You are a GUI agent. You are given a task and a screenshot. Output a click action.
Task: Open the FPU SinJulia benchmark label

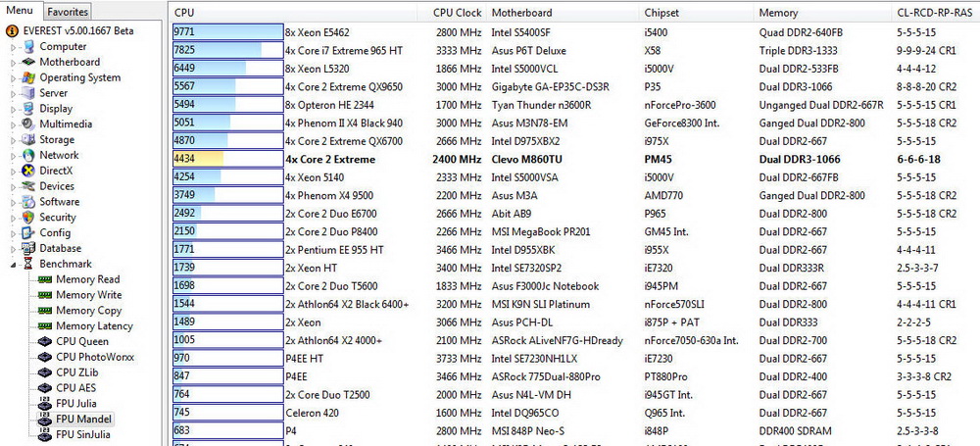tap(83, 435)
